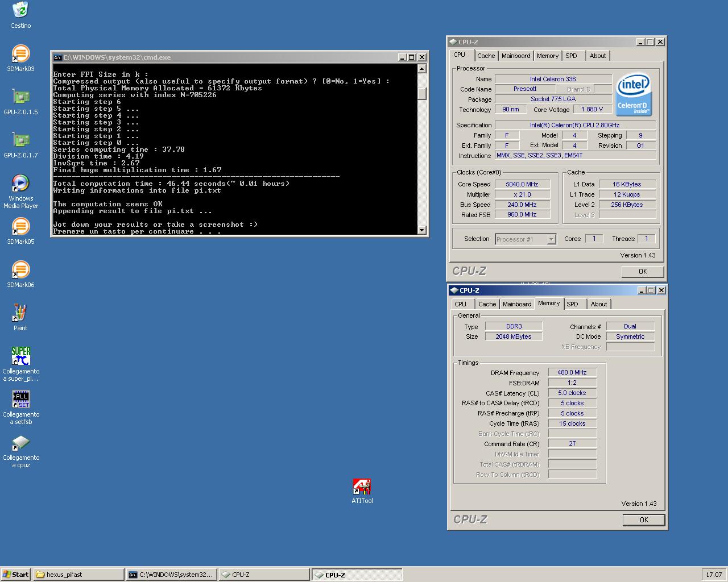Open Memory tab in upper CPU-Z window
Screen dimensions: 728x582
pyautogui.click(x=547, y=56)
